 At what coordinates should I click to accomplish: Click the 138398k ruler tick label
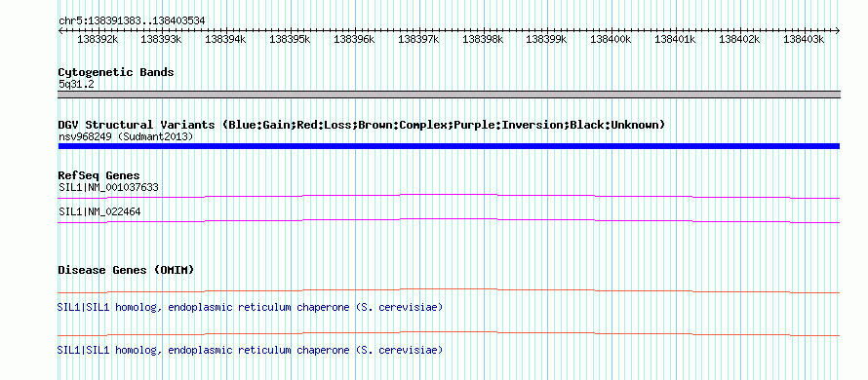(483, 39)
